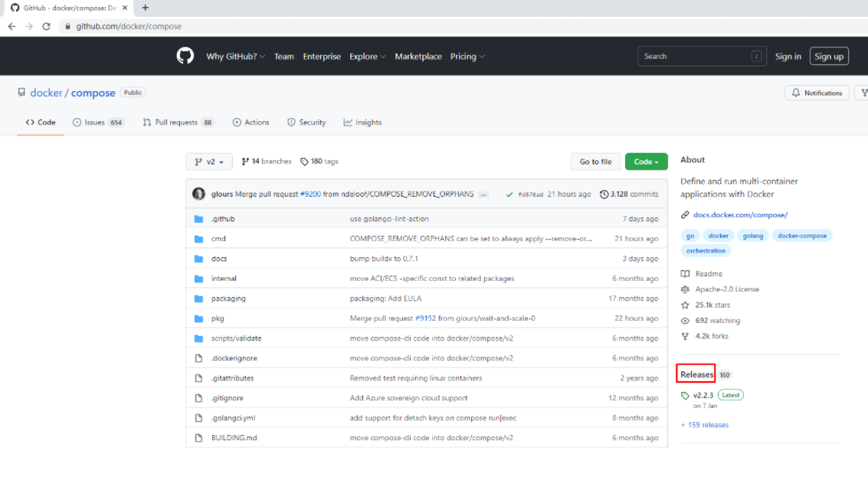Open the docker owner link

click(x=46, y=93)
